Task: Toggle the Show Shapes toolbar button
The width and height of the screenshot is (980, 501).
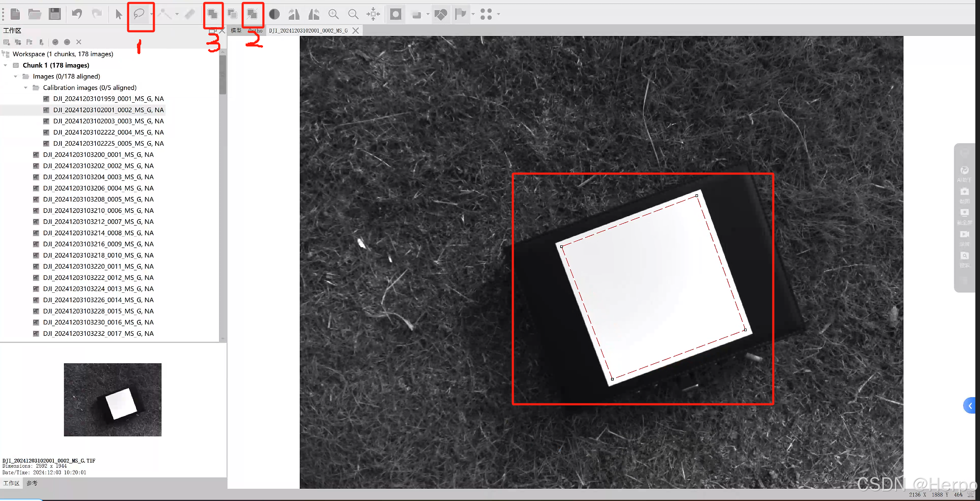Action: [441, 14]
